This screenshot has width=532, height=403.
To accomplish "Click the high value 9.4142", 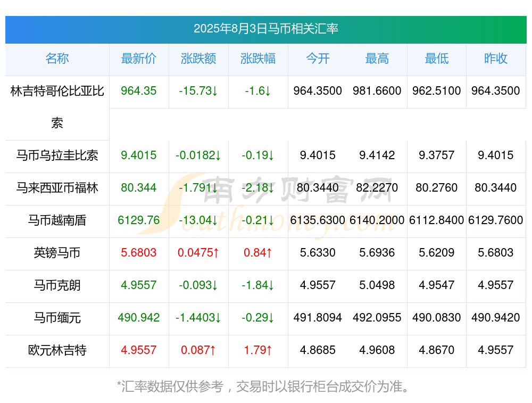I will tap(377, 155).
